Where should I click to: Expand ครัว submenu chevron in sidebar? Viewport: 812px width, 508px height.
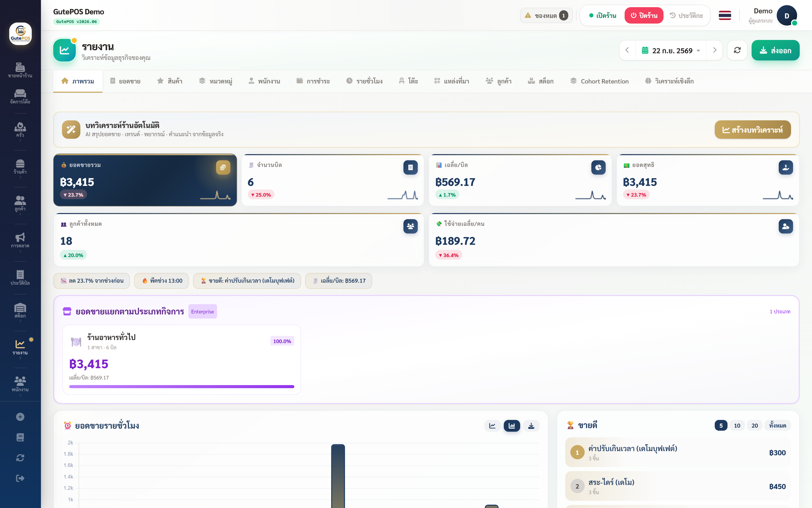(x=20, y=140)
